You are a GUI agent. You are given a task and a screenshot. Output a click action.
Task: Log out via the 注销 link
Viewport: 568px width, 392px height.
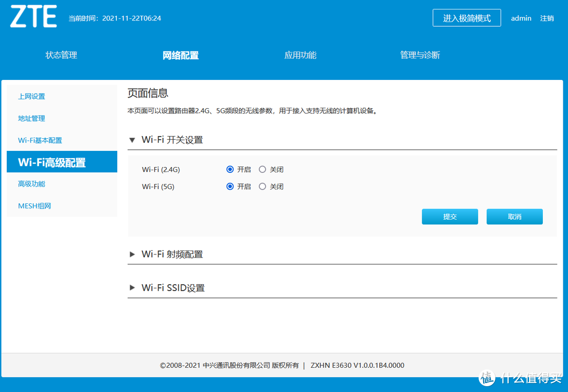[x=547, y=18]
